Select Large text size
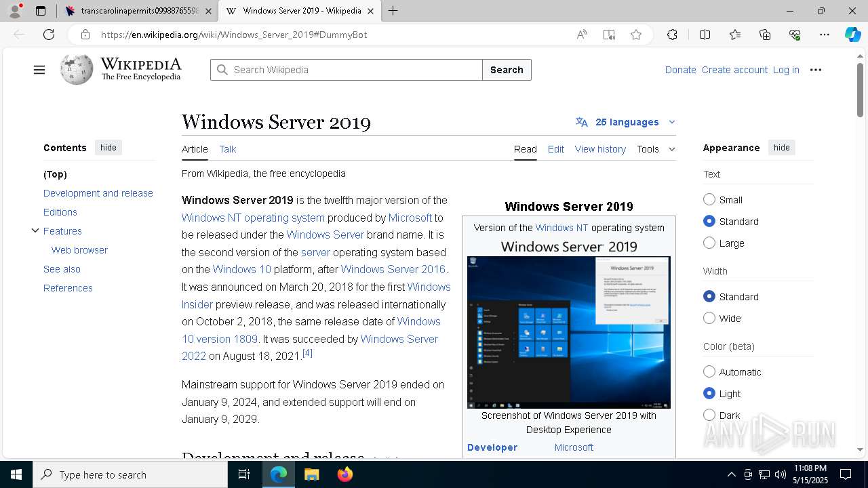 709,243
